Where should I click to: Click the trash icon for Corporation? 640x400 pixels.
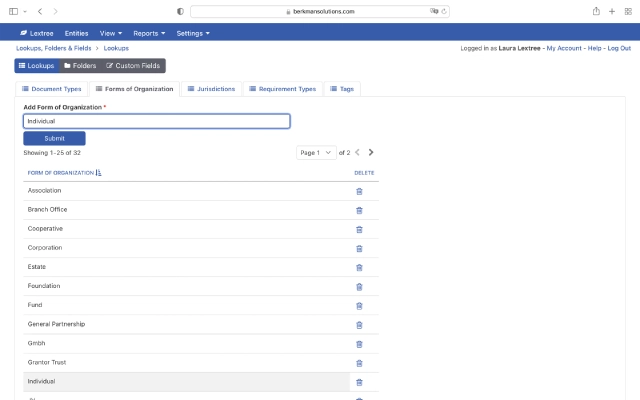point(359,249)
